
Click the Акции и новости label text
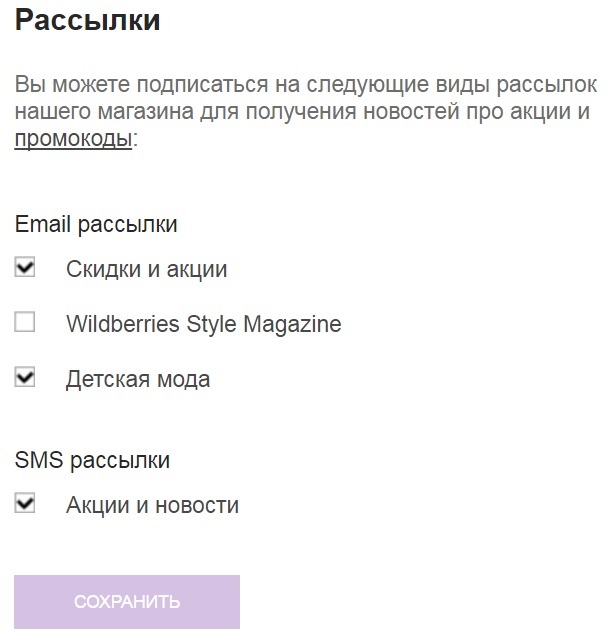pyautogui.click(x=152, y=505)
